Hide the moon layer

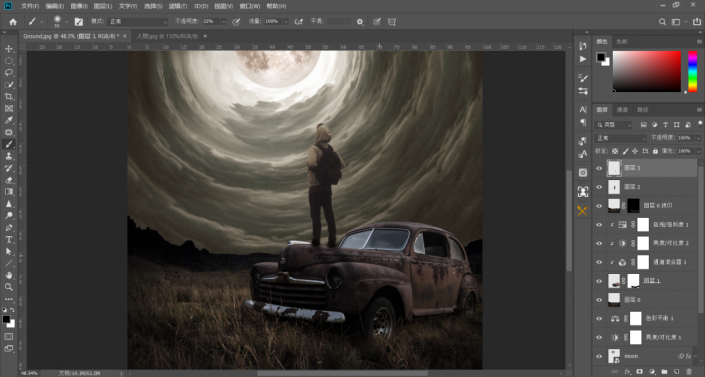(599, 356)
